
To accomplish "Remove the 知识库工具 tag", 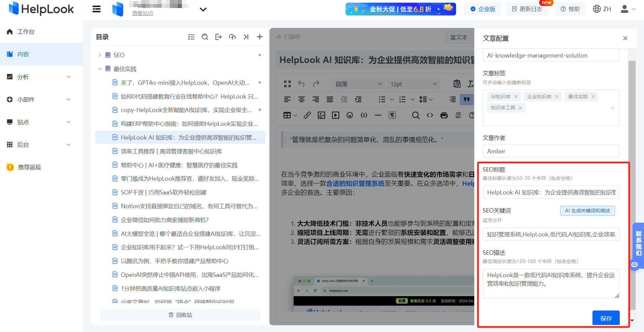I will pos(520,108).
